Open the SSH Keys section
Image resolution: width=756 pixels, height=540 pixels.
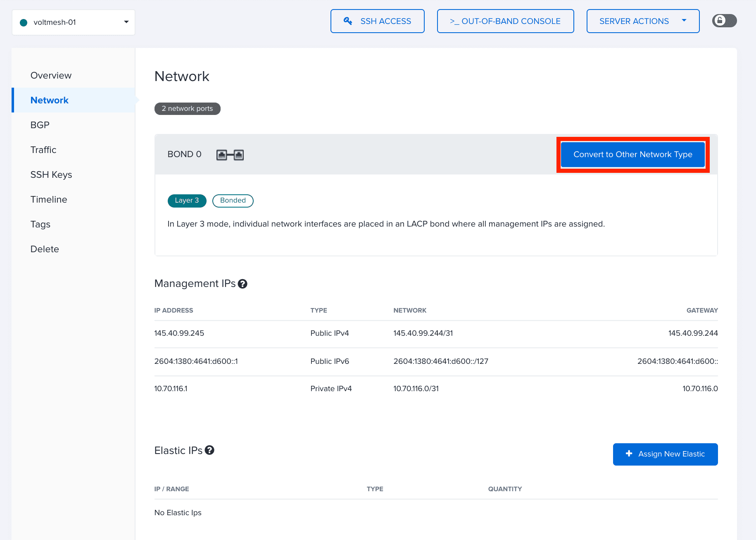point(51,174)
